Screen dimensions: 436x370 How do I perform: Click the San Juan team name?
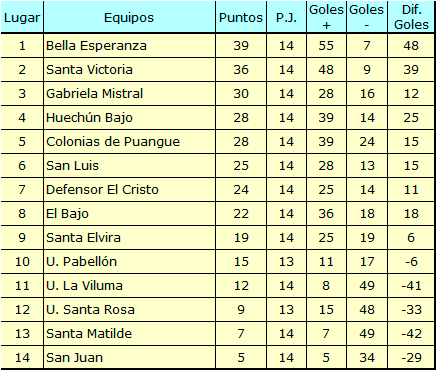75,358
